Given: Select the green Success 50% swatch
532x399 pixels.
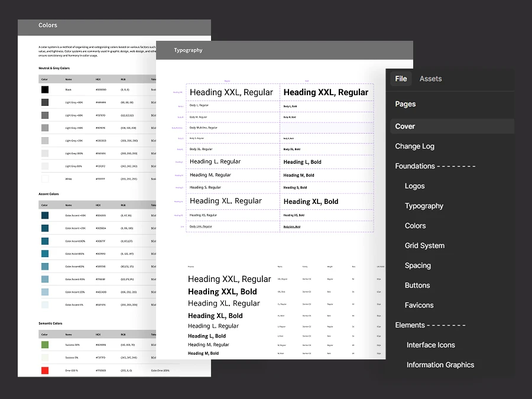Looking at the screenshot, I should coord(45,345).
